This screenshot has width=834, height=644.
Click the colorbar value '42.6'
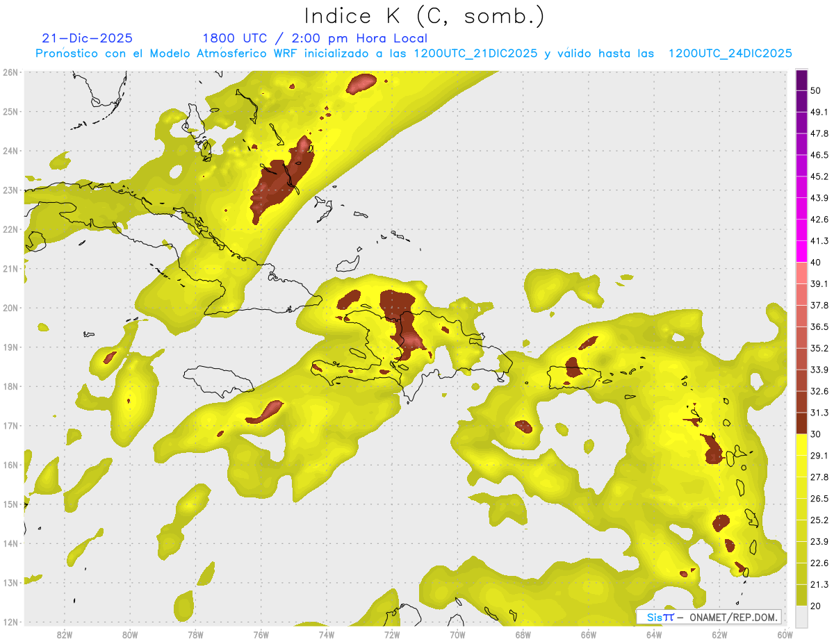coord(819,220)
